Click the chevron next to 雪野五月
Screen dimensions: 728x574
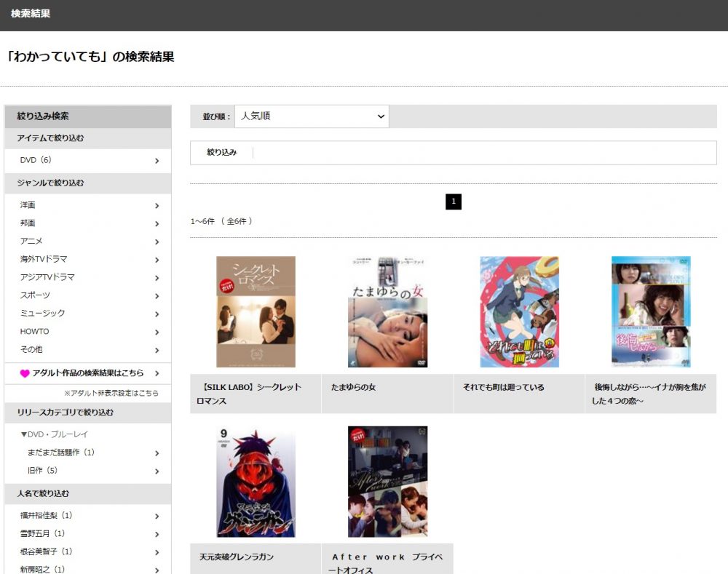click(x=157, y=535)
